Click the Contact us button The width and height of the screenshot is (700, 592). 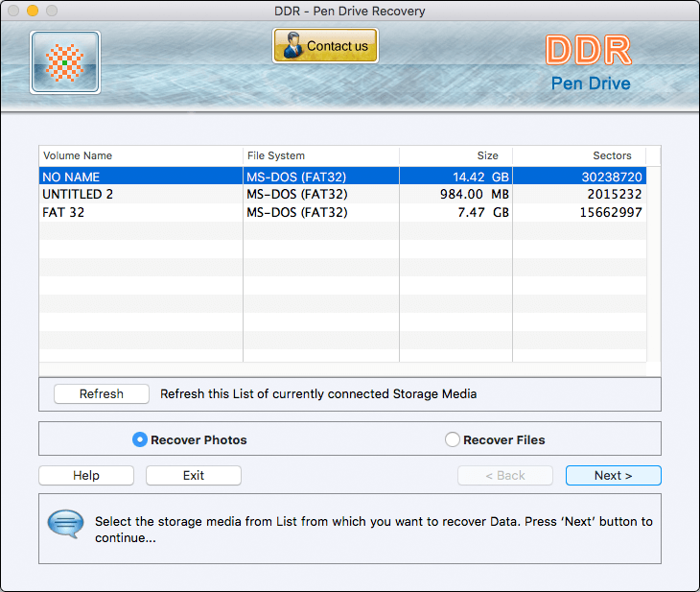[x=325, y=45]
